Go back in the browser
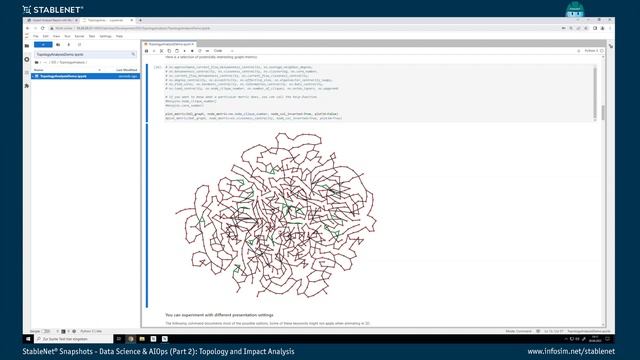This screenshot has width=640, height=360. coord(27,28)
